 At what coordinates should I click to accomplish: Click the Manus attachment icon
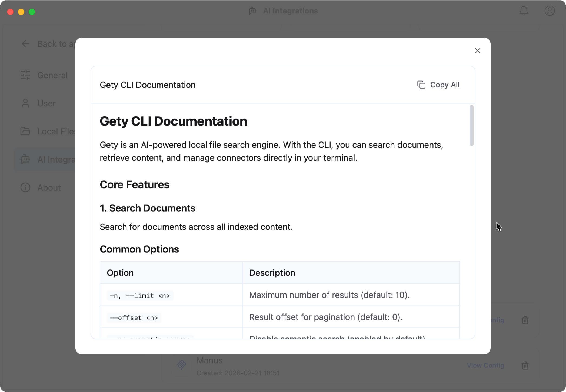pos(182,365)
